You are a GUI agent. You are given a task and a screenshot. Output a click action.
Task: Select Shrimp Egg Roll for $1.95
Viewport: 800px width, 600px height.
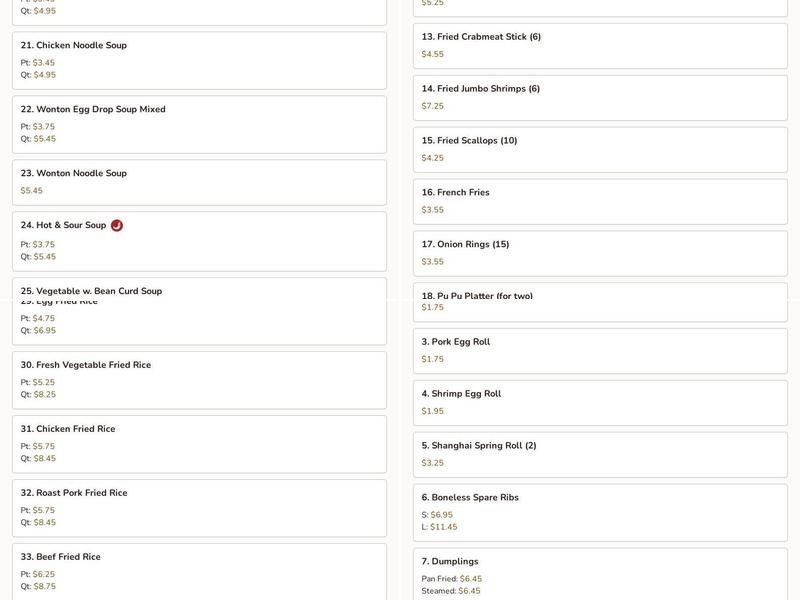(600, 402)
